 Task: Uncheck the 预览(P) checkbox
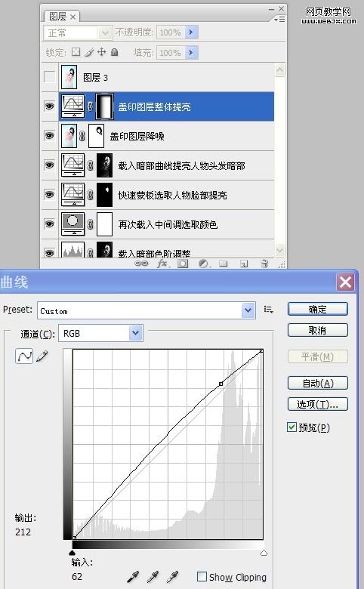(292, 427)
